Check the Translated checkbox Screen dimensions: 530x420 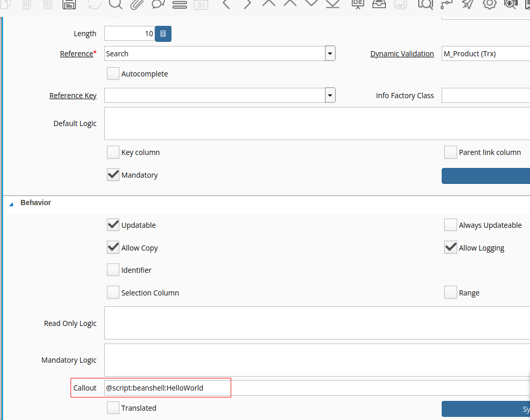113,408
